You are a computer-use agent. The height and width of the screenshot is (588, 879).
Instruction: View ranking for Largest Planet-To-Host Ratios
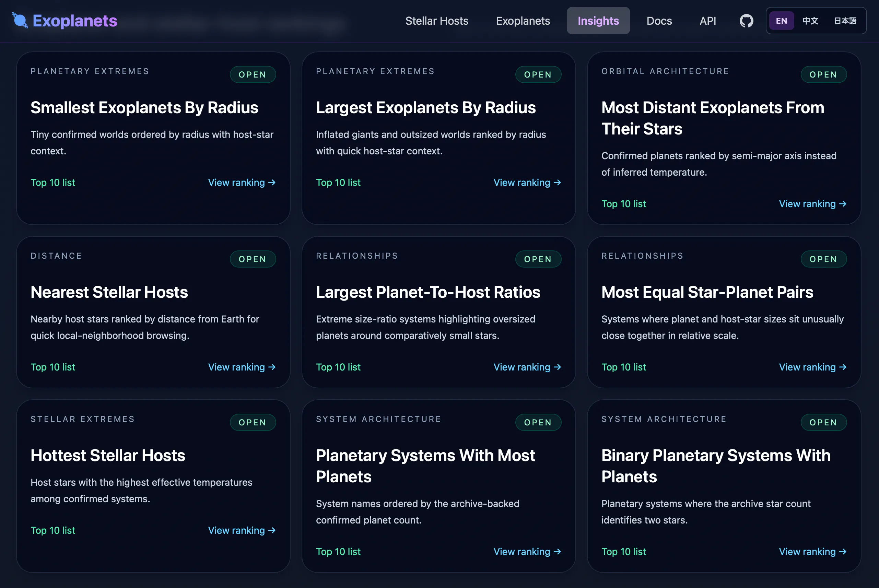(x=527, y=367)
